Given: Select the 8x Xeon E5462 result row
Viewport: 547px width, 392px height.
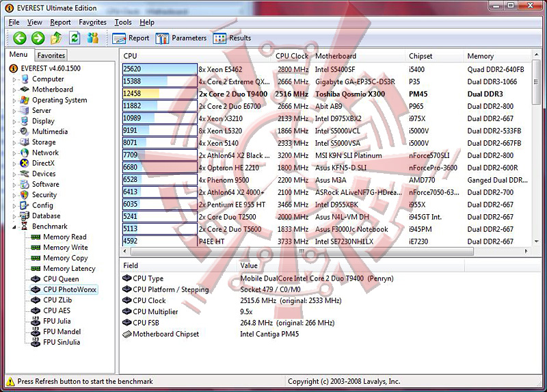Looking at the screenshot, I should 326,69.
